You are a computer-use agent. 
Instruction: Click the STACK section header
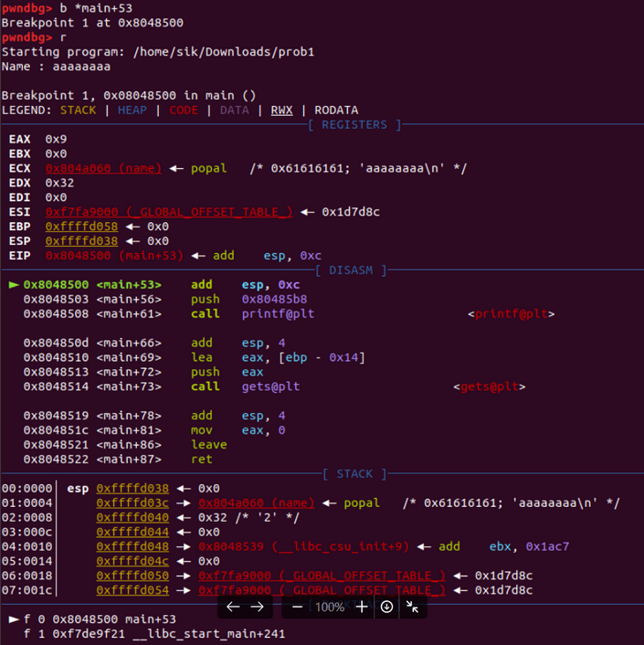[354, 474]
